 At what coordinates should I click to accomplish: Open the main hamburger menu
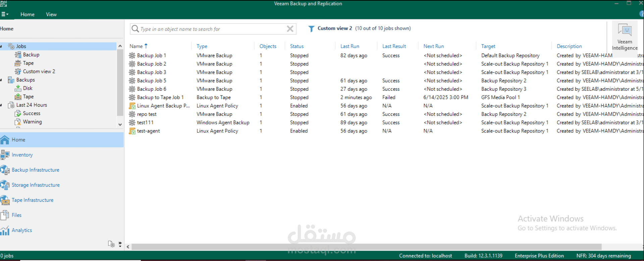point(5,14)
